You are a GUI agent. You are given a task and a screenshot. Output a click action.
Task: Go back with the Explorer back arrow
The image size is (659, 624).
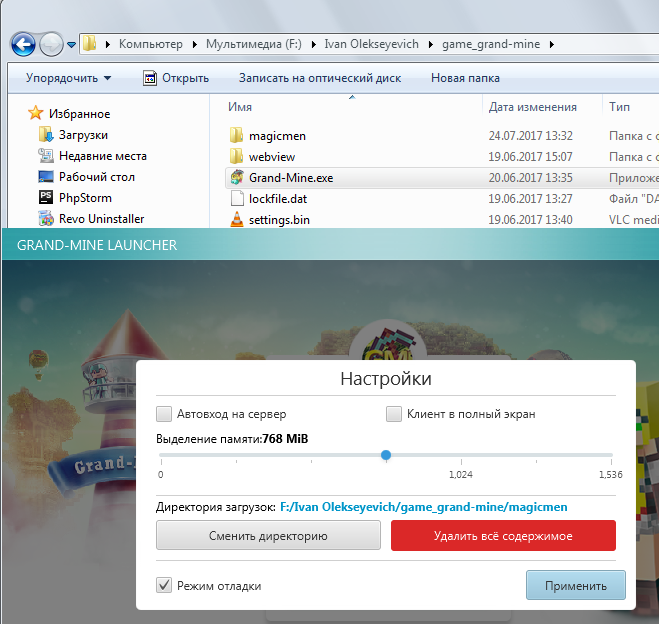23,44
